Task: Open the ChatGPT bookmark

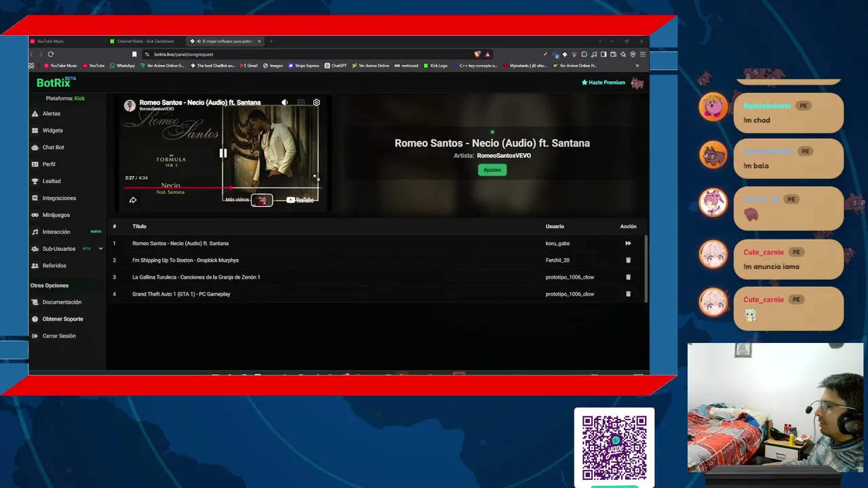Action: pos(336,66)
